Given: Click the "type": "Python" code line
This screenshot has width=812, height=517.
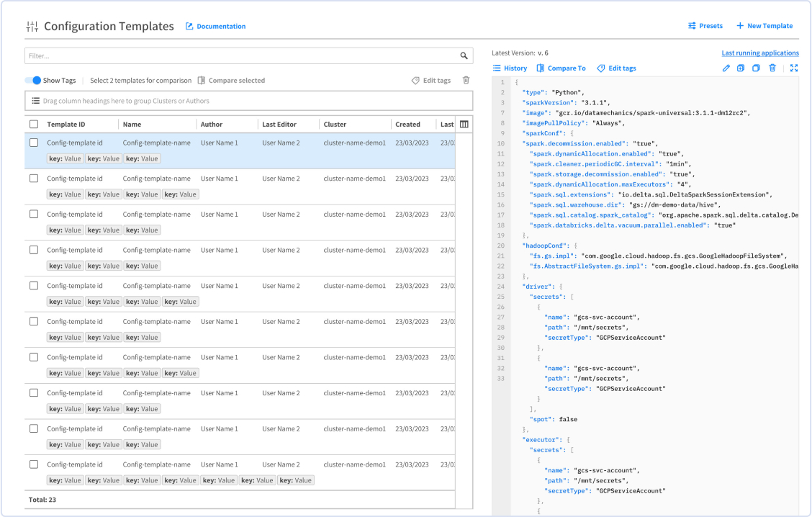Looking at the screenshot, I should coord(553,92).
